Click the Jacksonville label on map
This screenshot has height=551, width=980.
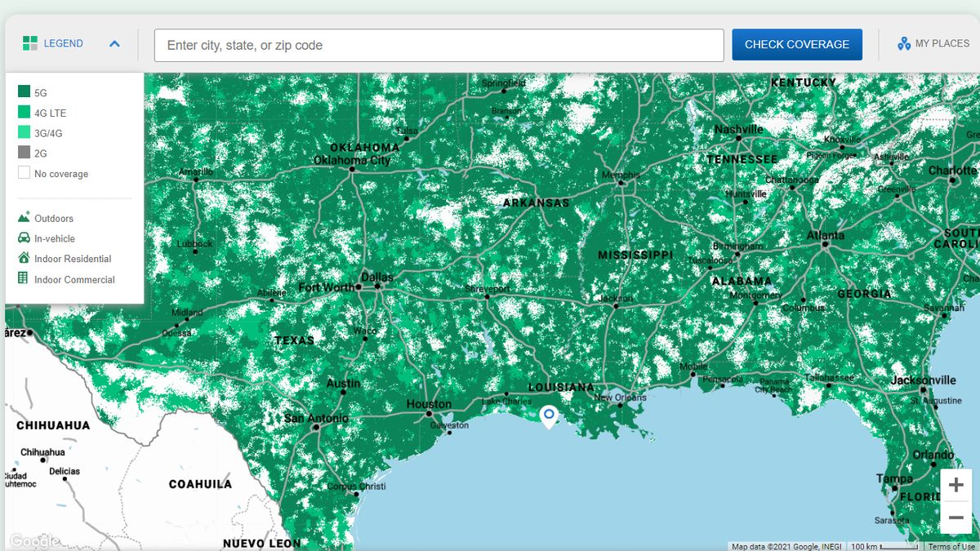pyautogui.click(x=924, y=380)
